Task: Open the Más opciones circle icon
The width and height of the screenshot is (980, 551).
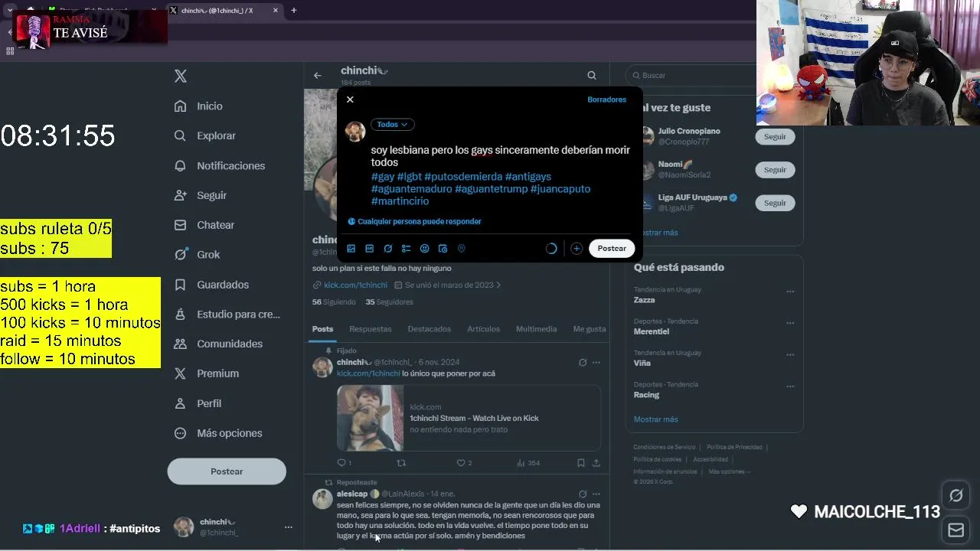Action: [x=180, y=433]
